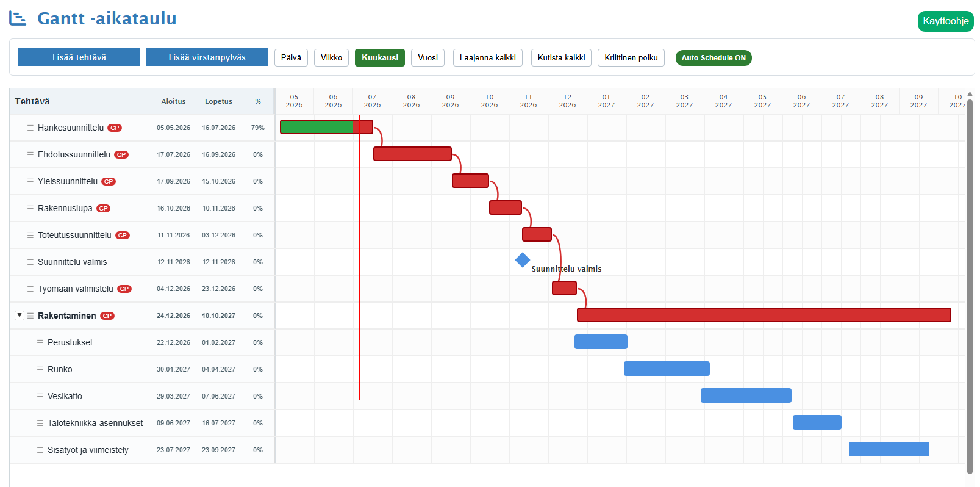Click the Yleissuunnittelu Gantt bar
980x487 pixels.
pyautogui.click(x=470, y=181)
